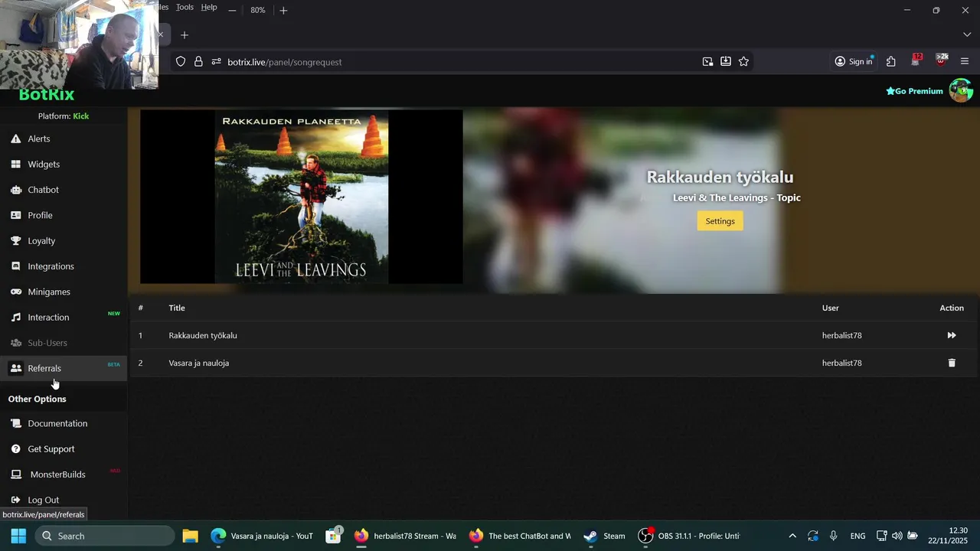Click the Platform: Kick label
The height and width of the screenshot is (551, 980).
pos(64,116)
